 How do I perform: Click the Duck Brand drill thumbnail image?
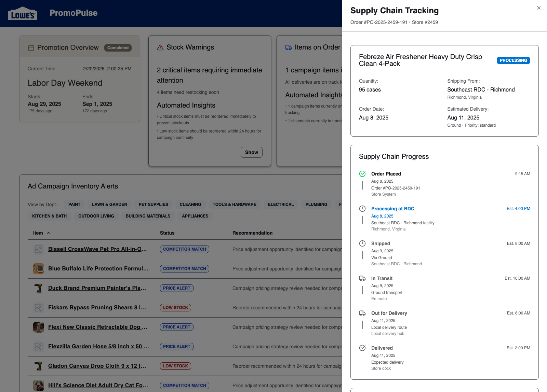point(38,288)
